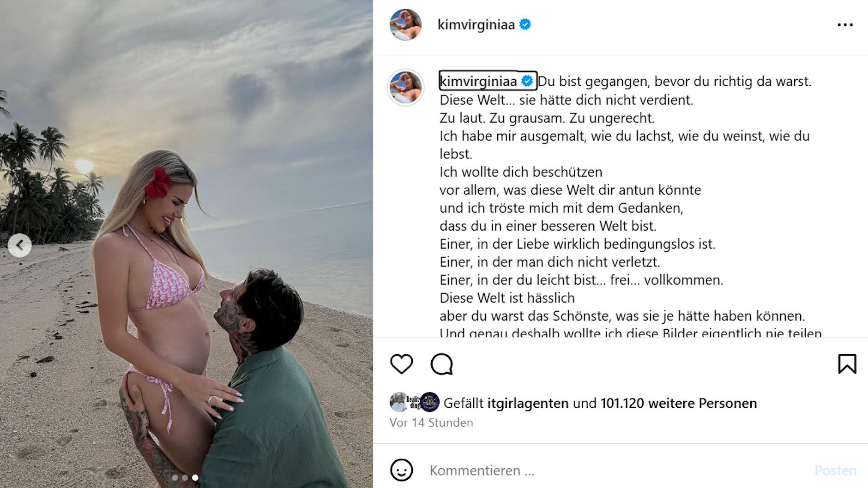Open kimvirginiaa profile picture in header
The height and width of the screenshot is (488, 868).
[405, 24]
